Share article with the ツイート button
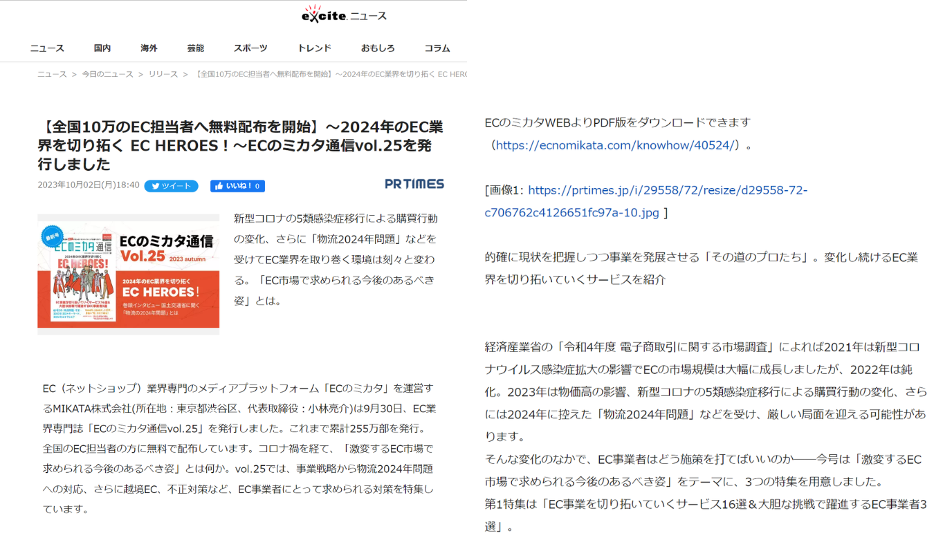 171,186
